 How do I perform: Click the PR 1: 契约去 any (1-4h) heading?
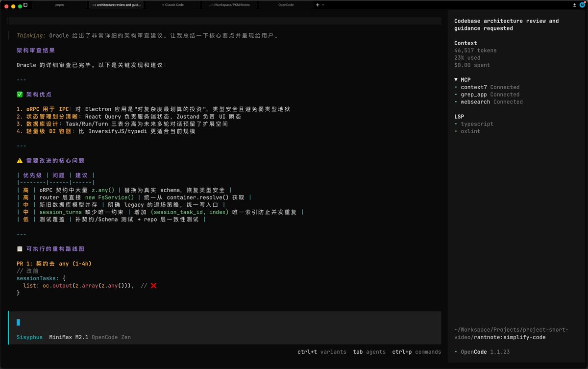click(x=54, y=264)
